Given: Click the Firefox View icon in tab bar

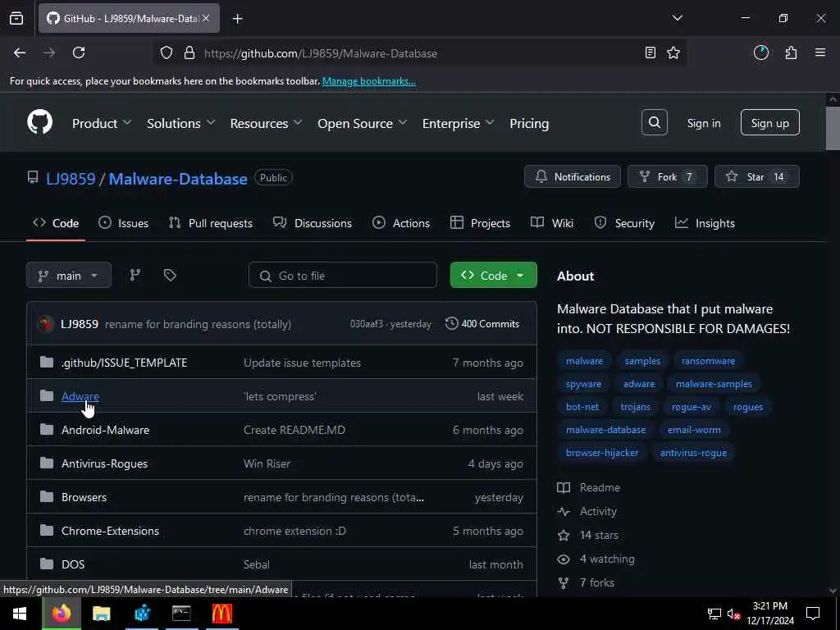Looking at the screenshot, I should point(16,18).
